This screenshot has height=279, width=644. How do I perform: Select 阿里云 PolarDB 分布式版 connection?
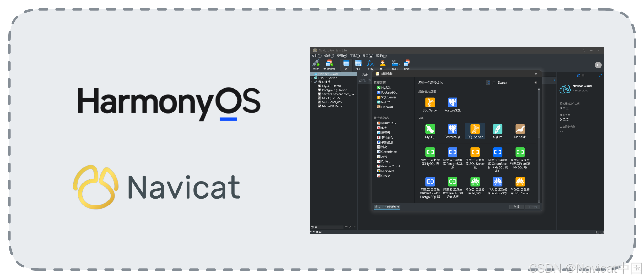tap(452, 188)
